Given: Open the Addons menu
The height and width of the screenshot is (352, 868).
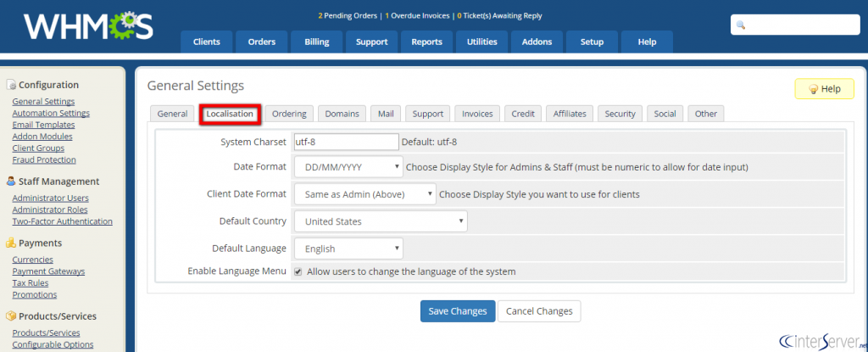Looking at the screenshot, I should (x=537, y=42).
